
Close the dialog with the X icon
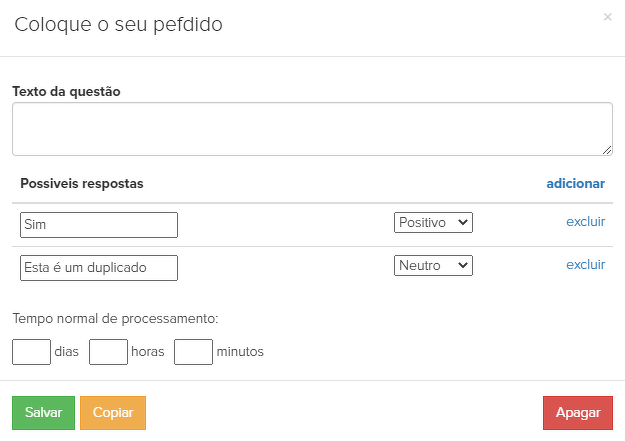pos(608,17)
